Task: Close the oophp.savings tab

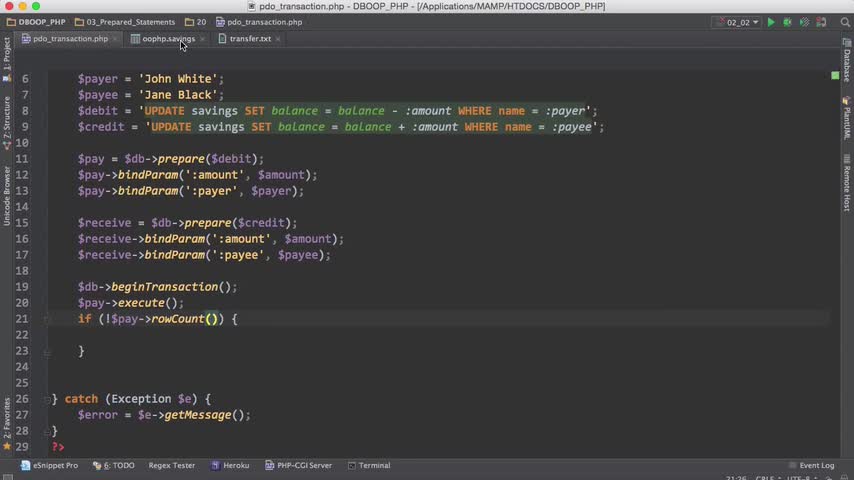Action: [x=203, y=39]
